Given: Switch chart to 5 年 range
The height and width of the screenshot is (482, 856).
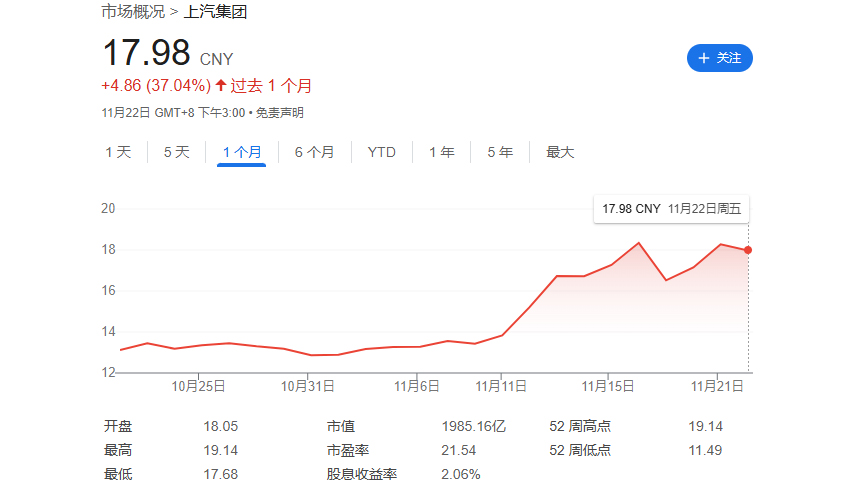Looking at the screenshot, I should click(x=500, y=152).
